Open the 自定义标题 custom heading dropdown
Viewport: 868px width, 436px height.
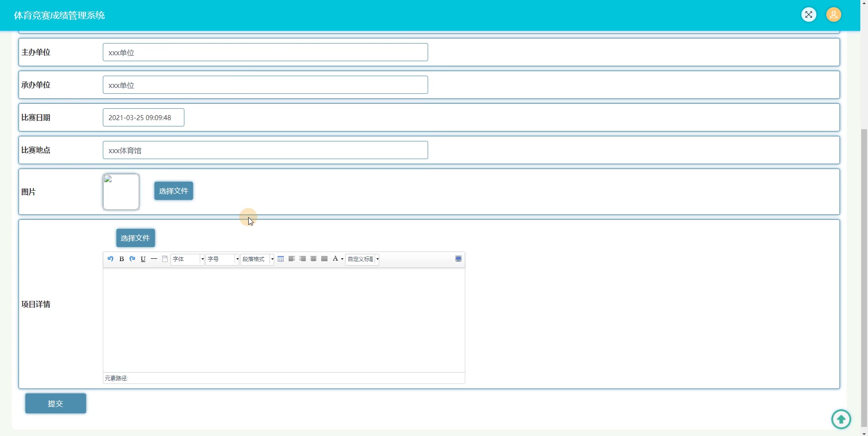[x=362, y=259]
